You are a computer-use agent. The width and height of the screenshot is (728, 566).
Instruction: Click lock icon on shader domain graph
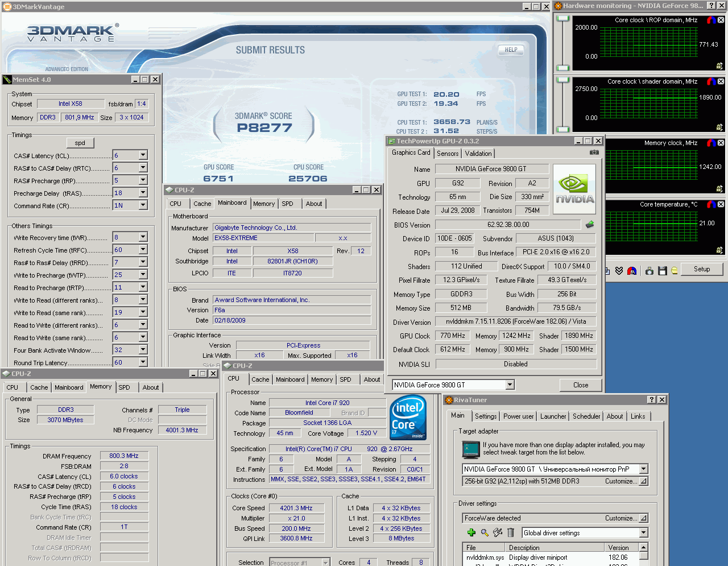pos(719,127)
